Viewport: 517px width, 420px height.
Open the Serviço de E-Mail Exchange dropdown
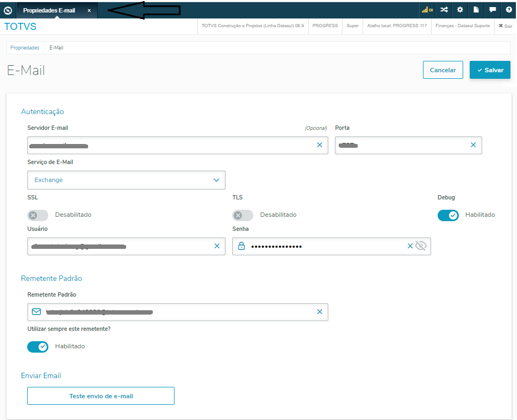click(x=126, y=180)
